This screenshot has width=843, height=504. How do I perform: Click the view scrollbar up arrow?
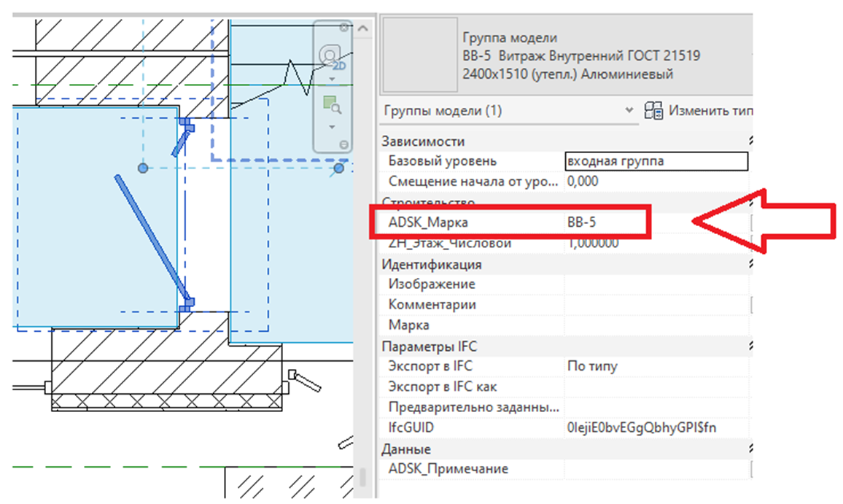[363, 28]
